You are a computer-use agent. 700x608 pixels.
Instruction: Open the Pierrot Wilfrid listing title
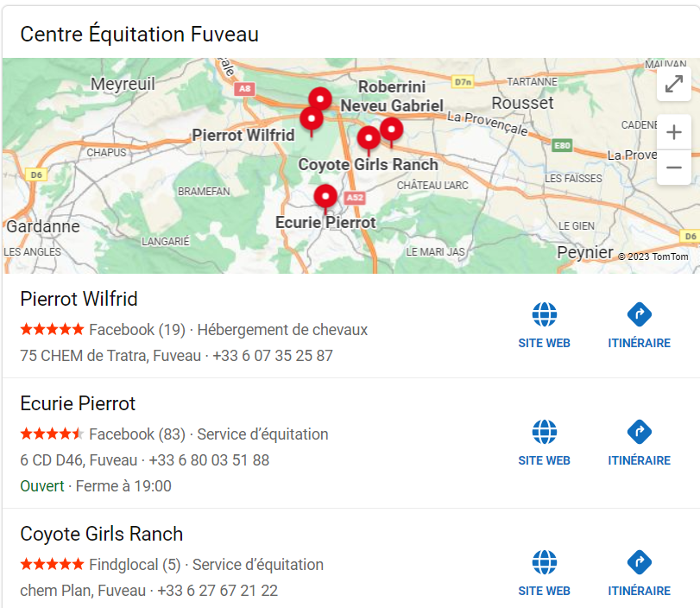[x=79, y=300]
